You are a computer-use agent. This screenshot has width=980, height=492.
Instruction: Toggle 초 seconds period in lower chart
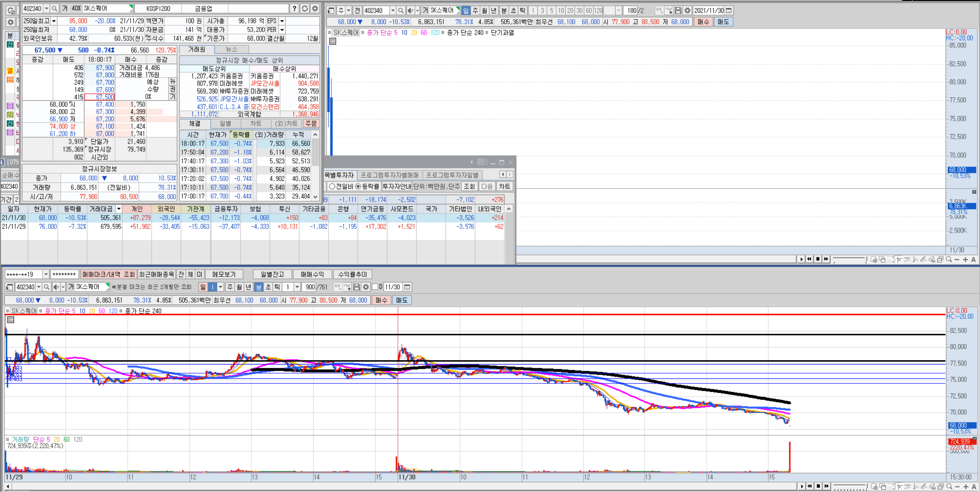pos(268,287)
